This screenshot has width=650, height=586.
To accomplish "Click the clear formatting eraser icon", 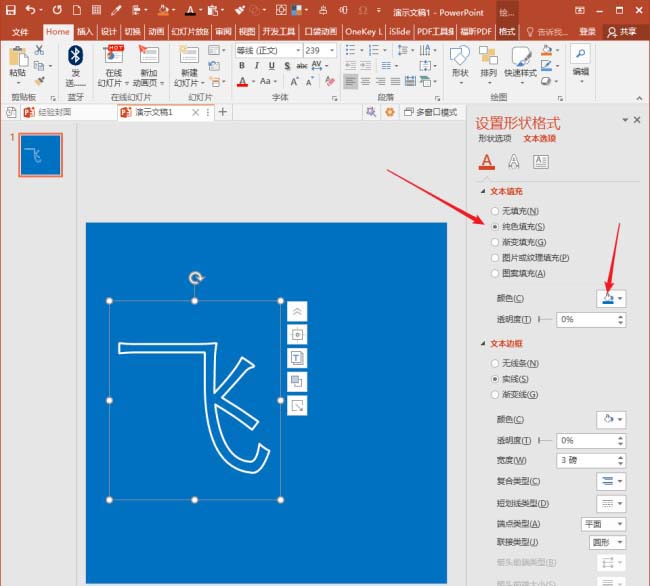I will point(330,81).
